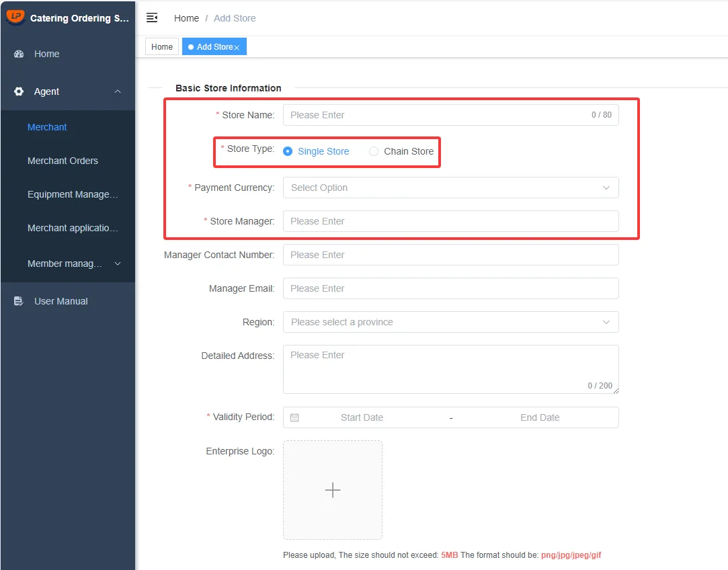
Task: Open the Region province dropdown
Action: click(x=451, y=322)
